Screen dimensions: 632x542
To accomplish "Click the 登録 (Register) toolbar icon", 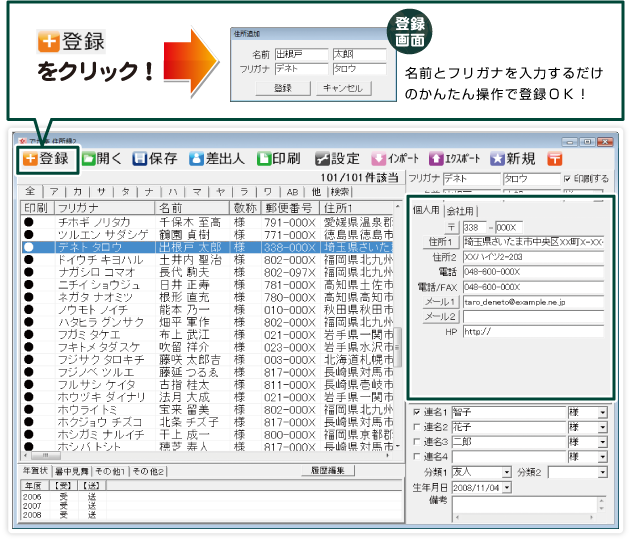I will (46, 158).
